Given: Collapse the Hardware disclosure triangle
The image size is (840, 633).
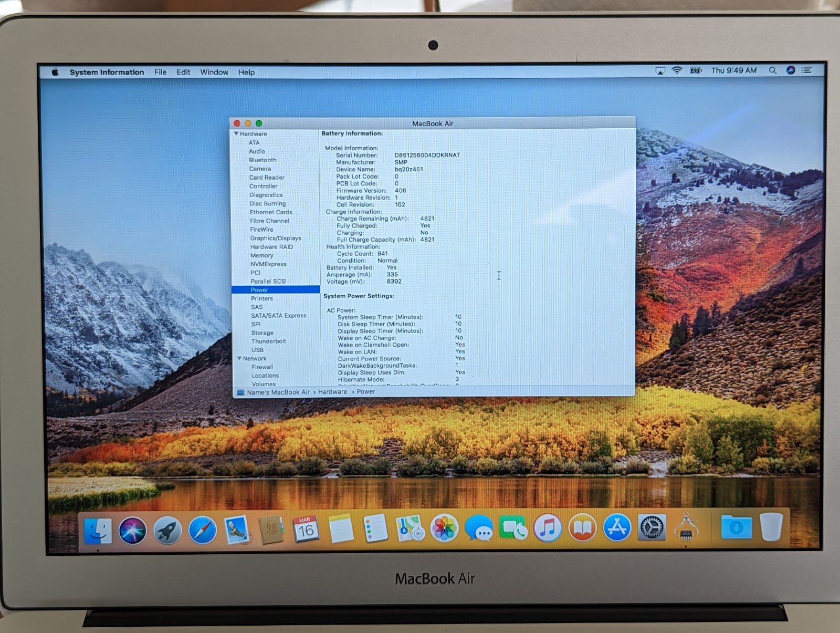Looking at the screenshot, I should 236,134.
